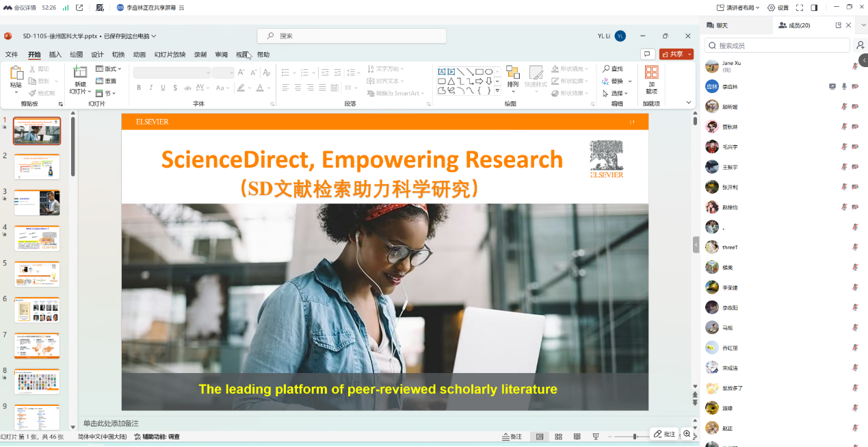Screen dimensions: 868x447
Task: Open the comments pane speech bubble icon
Action: click(647, 54)
